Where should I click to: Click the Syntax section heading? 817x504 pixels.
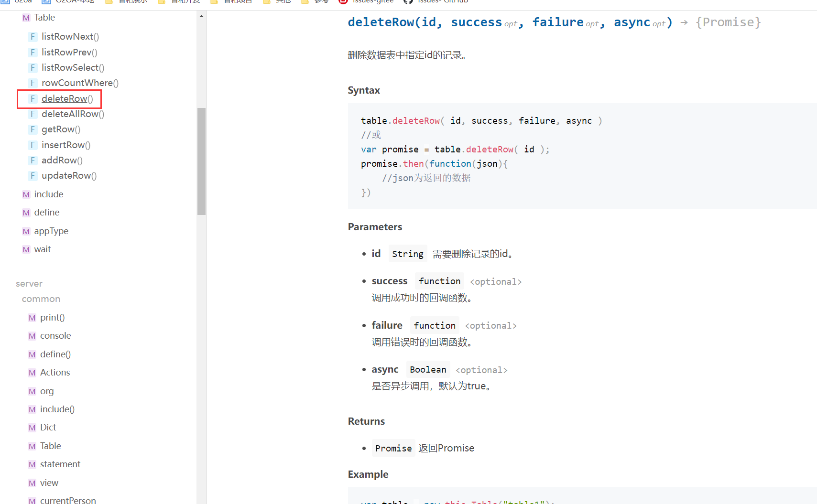click(364, 90)
